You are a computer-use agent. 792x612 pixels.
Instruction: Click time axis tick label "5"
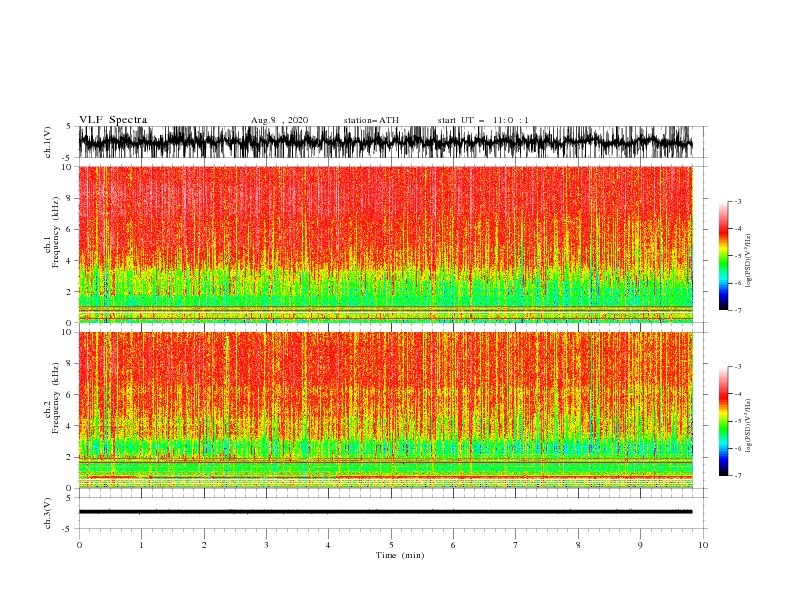click(391, 545)
